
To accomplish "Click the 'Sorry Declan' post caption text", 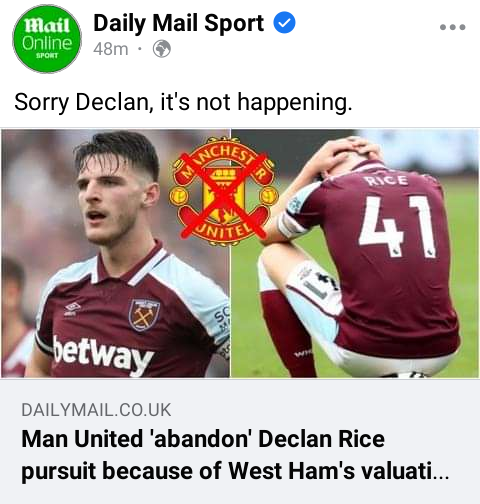I will [x=183, y=102].
